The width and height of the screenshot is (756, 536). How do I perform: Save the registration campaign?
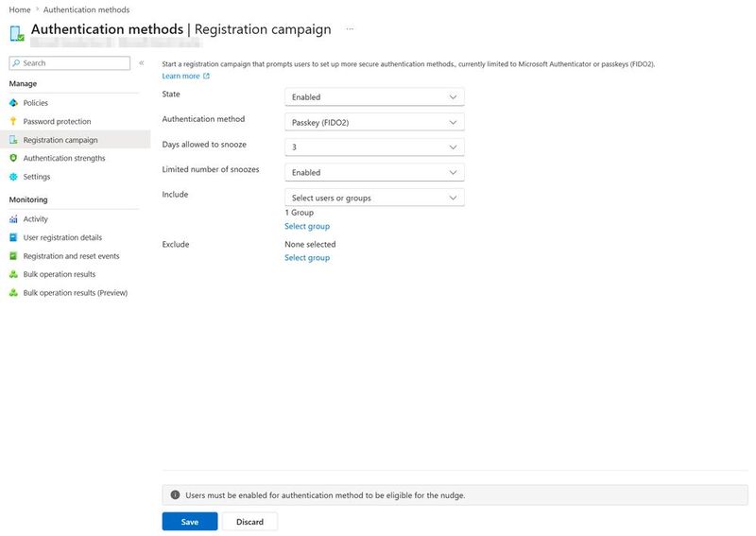(x=190, y=522)
